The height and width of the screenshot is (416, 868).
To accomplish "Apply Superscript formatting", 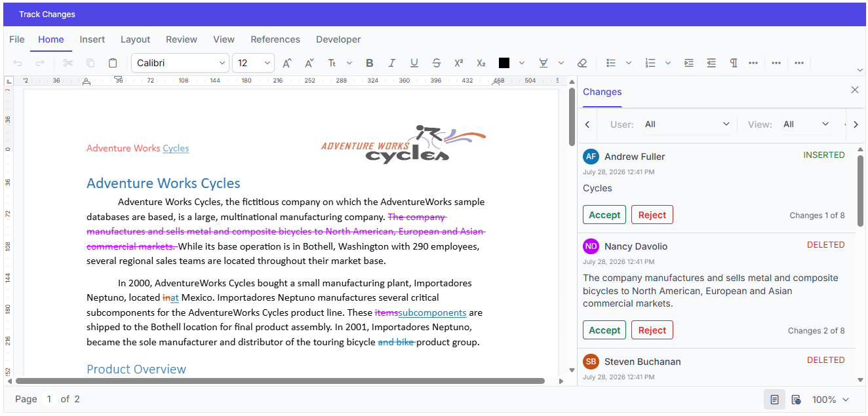I will tap(458, 63).
